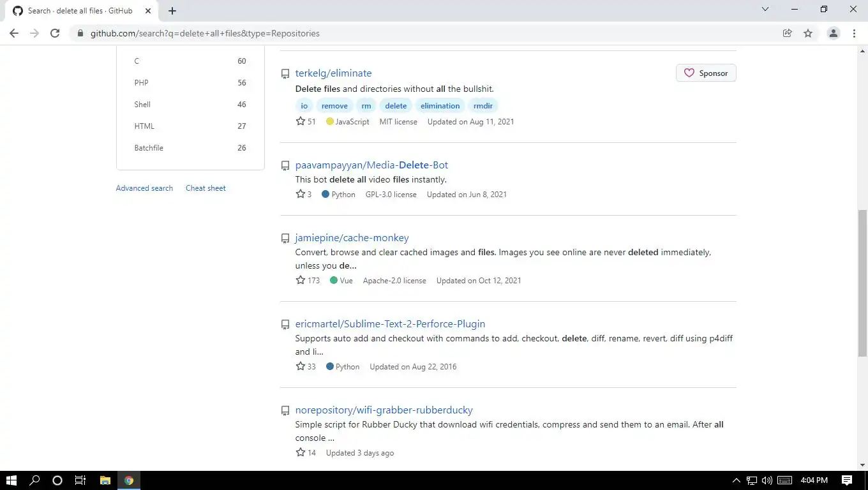The height and width of the screenshot is (490, 868).
Task: Filter results by PHP language
Action: click(190, 83)
